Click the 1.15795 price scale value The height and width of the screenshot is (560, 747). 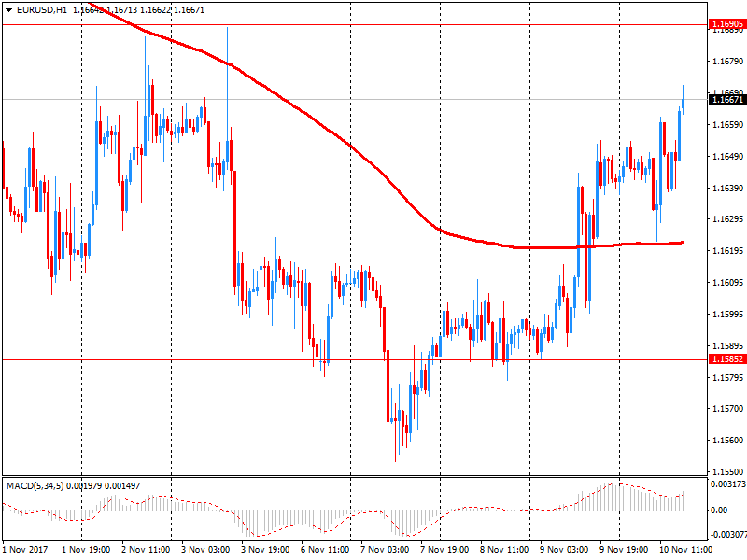pyautogui.click(x=727, y=377)
